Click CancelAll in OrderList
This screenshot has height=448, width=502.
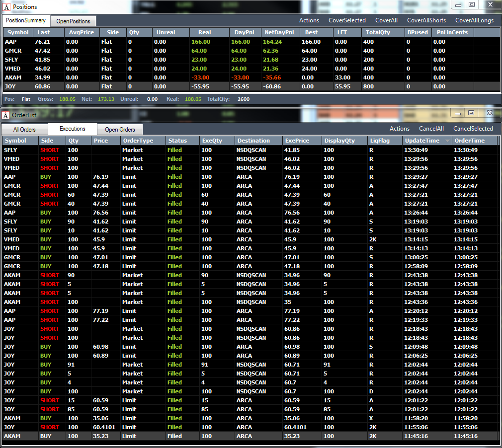[x=431, y=129]
